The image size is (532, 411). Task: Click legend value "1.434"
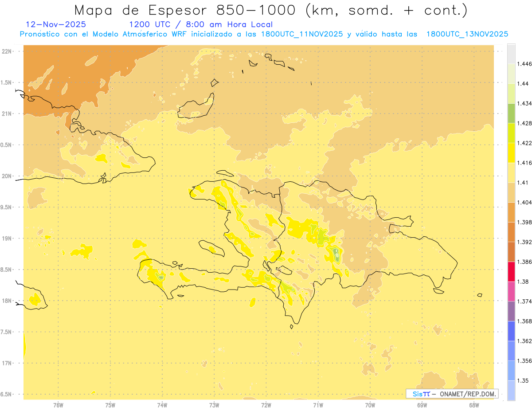[525, 103]
